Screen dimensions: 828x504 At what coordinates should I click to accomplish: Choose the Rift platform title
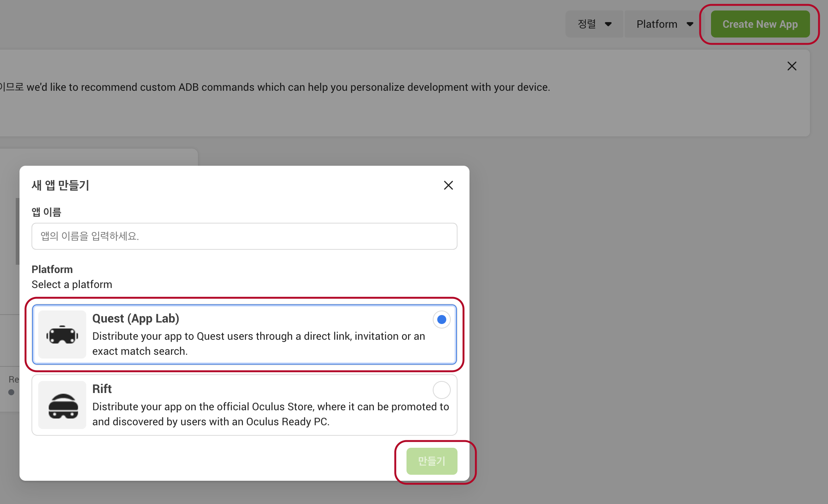coord(102,389)
